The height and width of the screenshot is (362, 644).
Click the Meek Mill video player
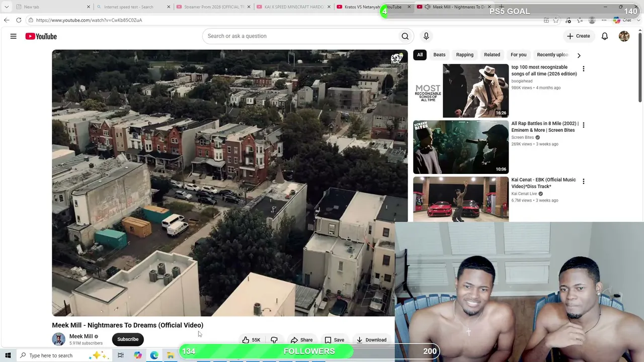pyautogui.click(x=230, y=183)
